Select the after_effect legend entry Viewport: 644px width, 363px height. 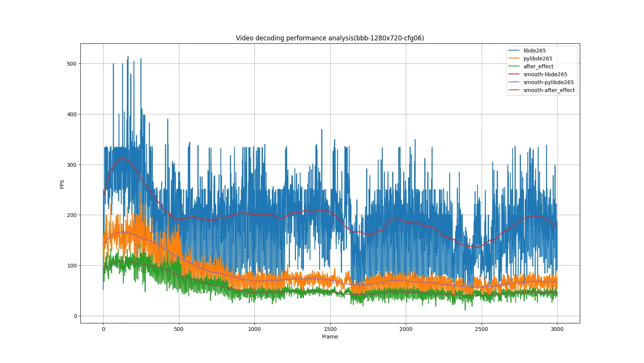tap(531, 66)
